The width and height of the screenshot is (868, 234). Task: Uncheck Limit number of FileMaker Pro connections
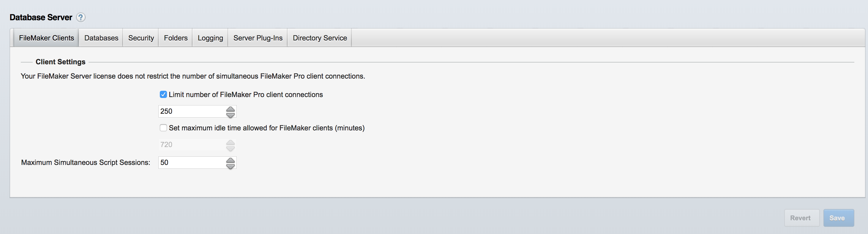pos(163,95)
